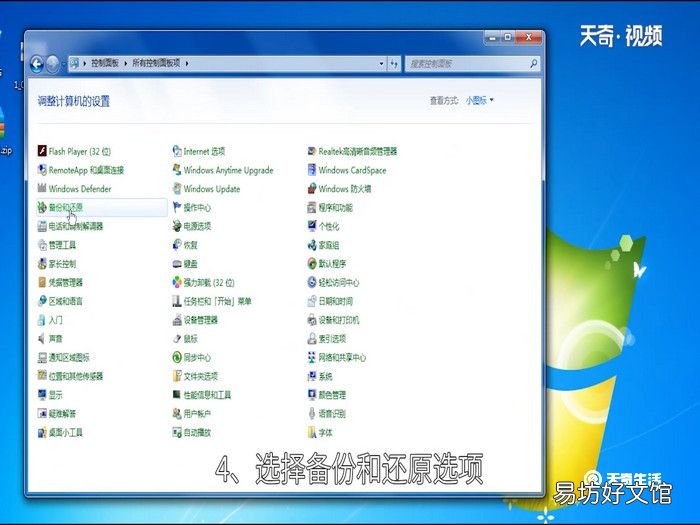The width and height of the screenshot is (700, 525).
Task: Click the 备份和还原 icon
Action: tap(42, 207)
